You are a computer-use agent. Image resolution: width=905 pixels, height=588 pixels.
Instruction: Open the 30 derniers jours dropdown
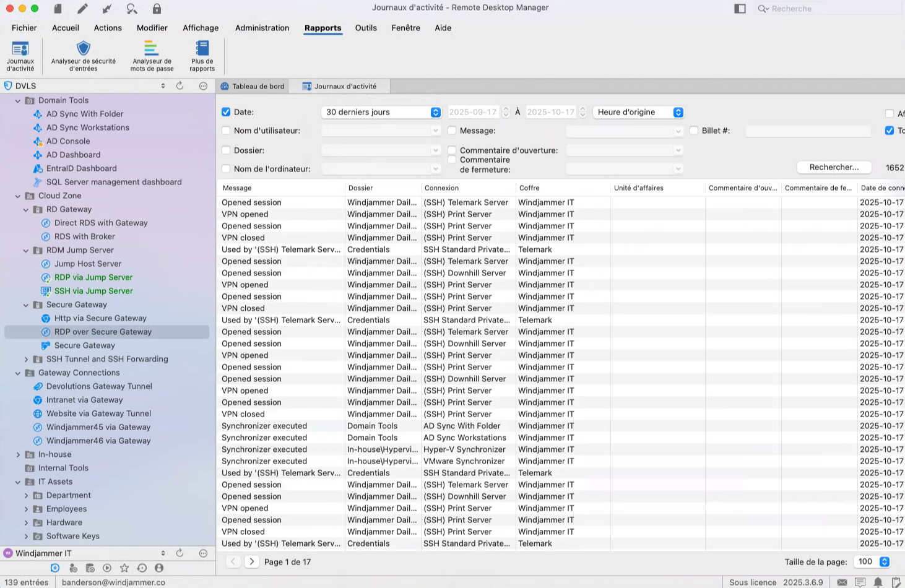380,112
